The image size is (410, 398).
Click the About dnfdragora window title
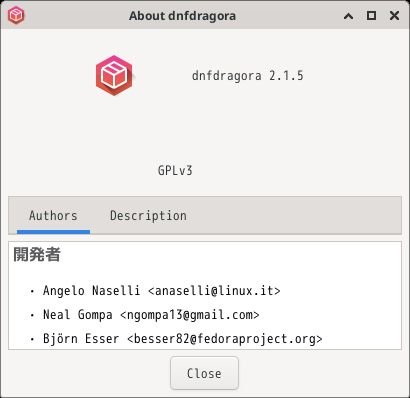(182, 16)
